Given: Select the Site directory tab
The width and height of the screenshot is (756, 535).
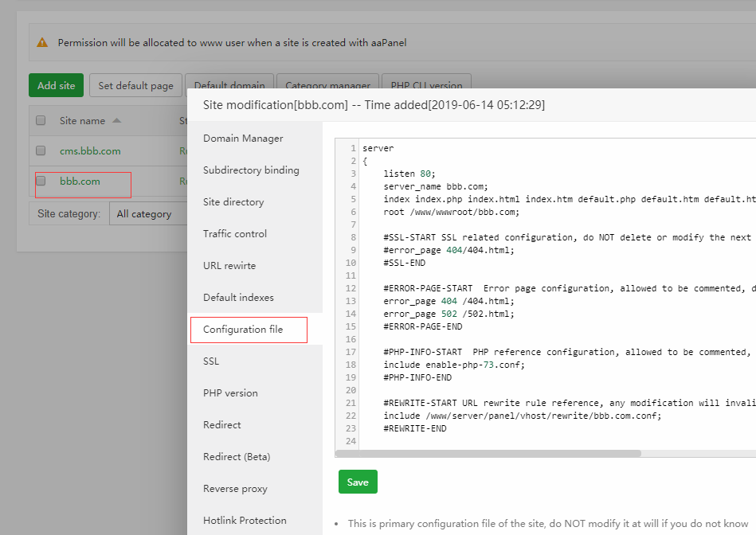Looking at the screenshot, I should pos(233,201).
